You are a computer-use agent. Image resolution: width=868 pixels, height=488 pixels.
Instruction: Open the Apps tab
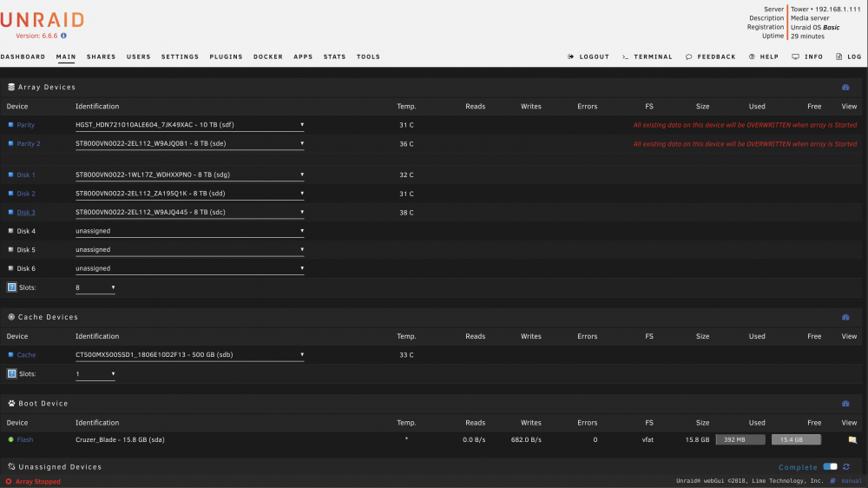coord(303,56)
